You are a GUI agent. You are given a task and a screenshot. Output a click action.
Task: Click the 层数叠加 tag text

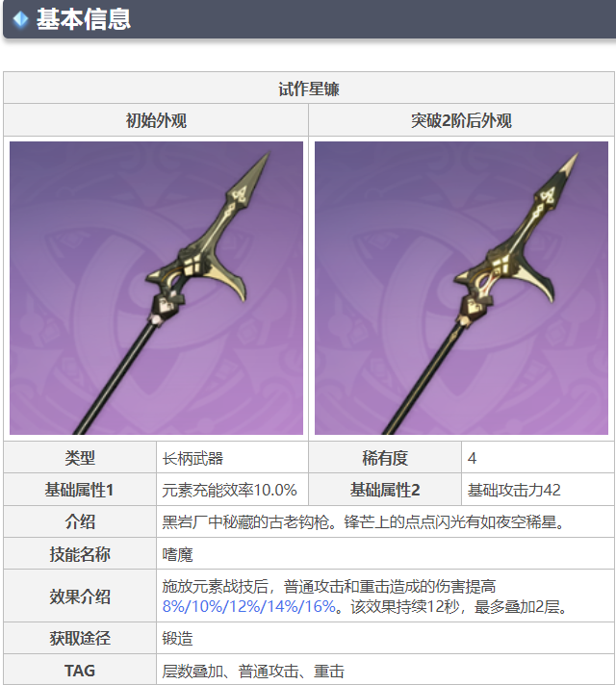click(192, 671)
